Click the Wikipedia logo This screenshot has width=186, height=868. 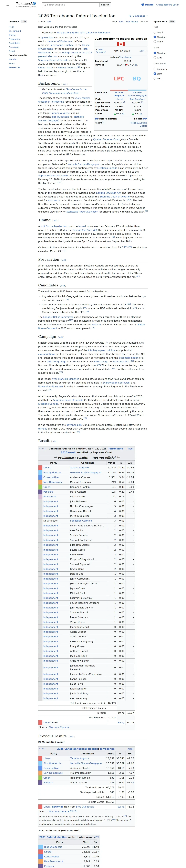tap(26, 5)
